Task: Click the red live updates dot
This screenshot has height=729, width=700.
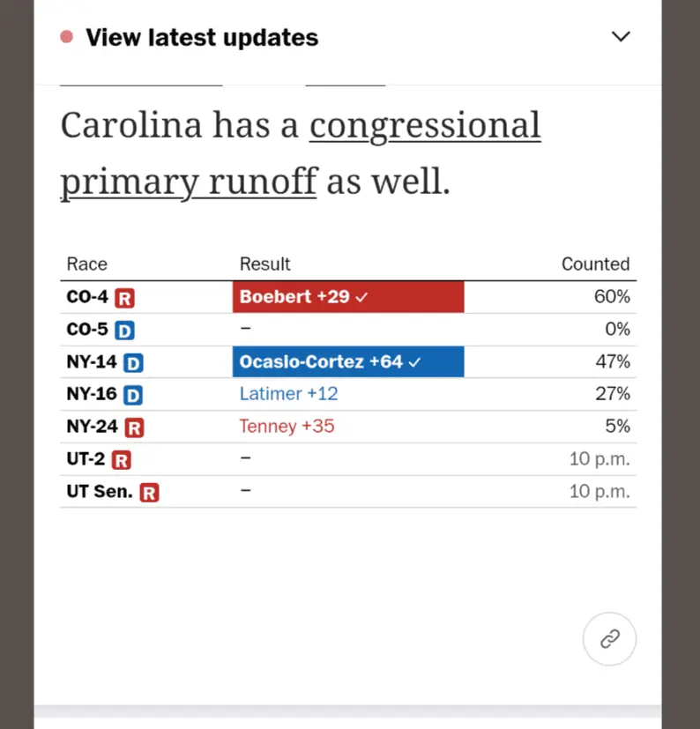Action: (66, 37)
